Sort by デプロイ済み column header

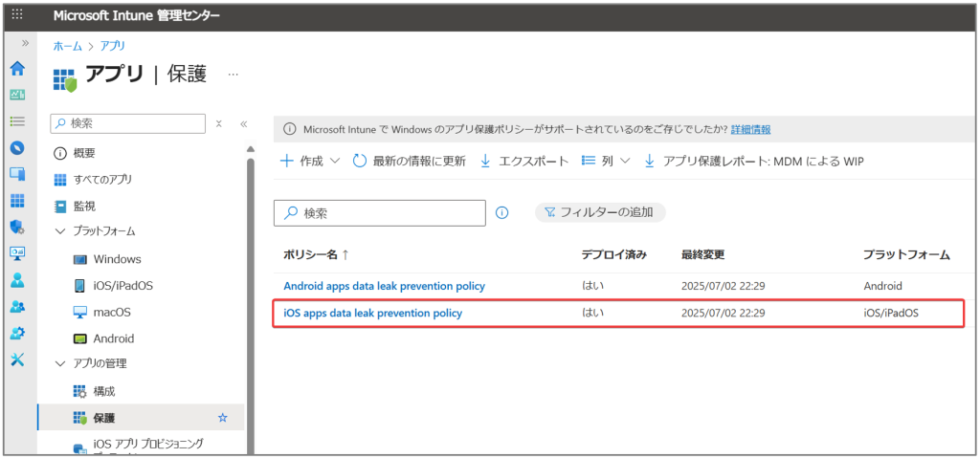tap(613, 255)
